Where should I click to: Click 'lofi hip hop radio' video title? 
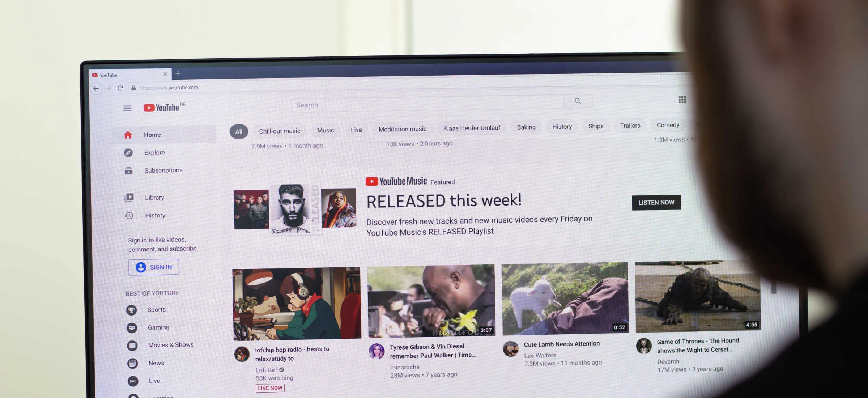pyautogui.click(x=292, y=354)
